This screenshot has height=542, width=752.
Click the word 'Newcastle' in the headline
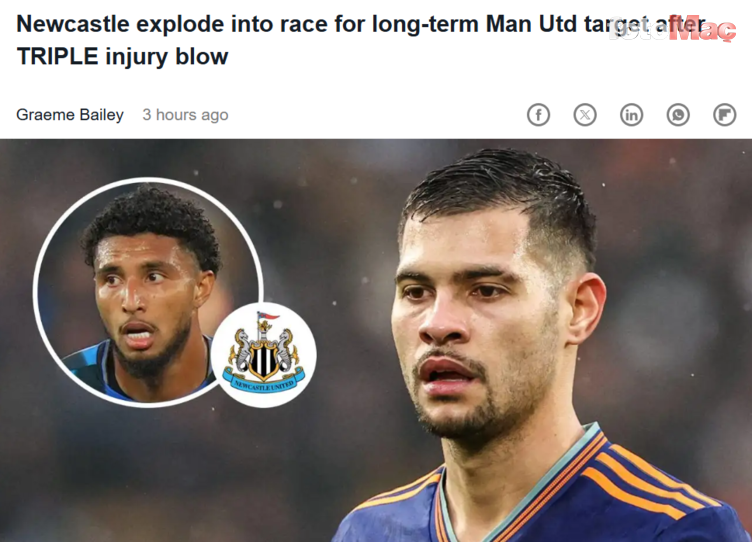(73, 24)
